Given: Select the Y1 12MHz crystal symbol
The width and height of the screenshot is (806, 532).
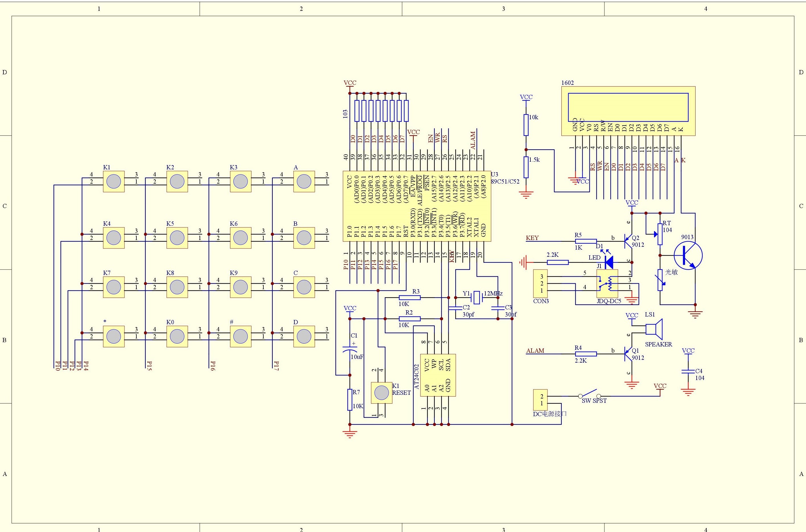Looking at the screenshot, I should pos(477,297).
